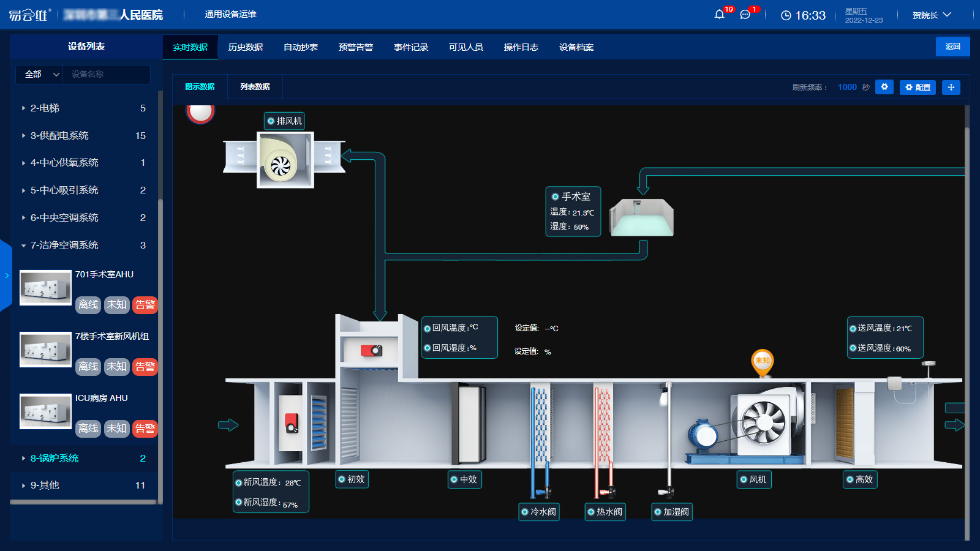Click the refresh rate gear icon
Viewport: 980px width, 551px height.
[x=884, y=87]
